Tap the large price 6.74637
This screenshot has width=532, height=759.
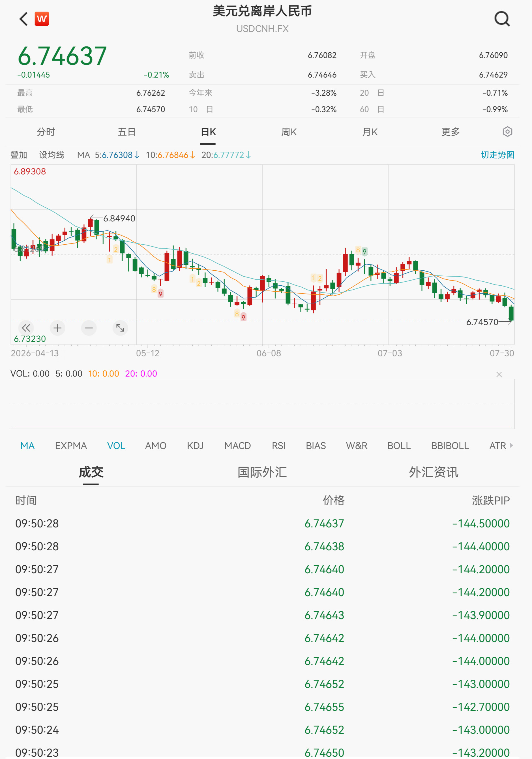pos(62,56)
